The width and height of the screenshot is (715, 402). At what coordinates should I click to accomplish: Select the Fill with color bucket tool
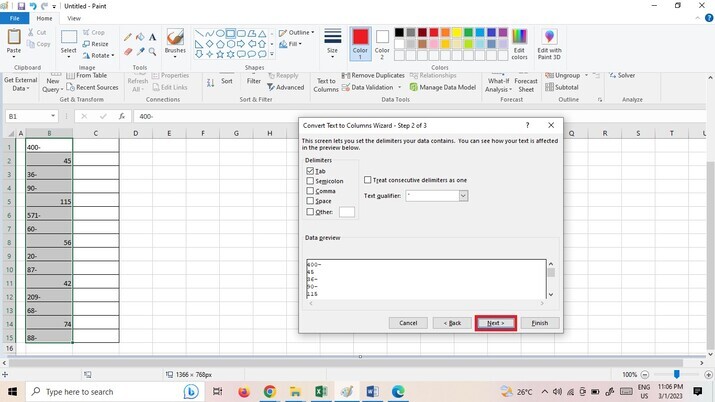(140, 37)
